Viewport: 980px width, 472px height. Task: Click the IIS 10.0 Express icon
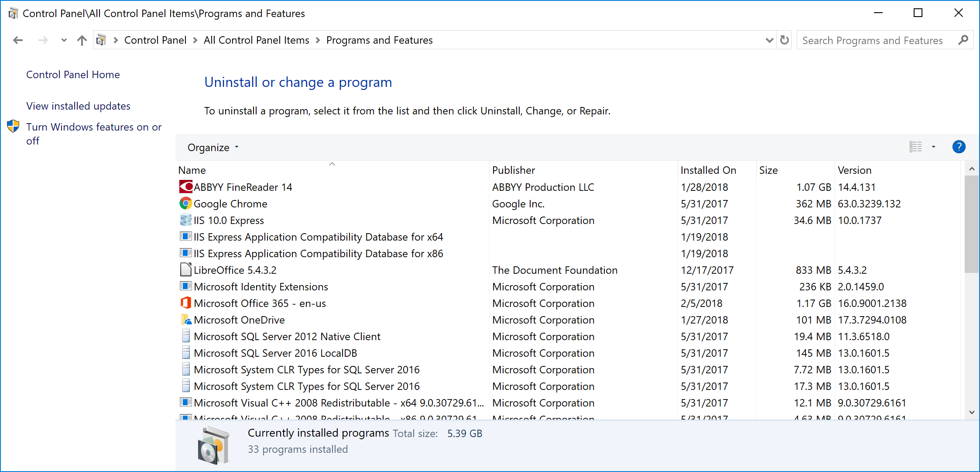(186, 220)
